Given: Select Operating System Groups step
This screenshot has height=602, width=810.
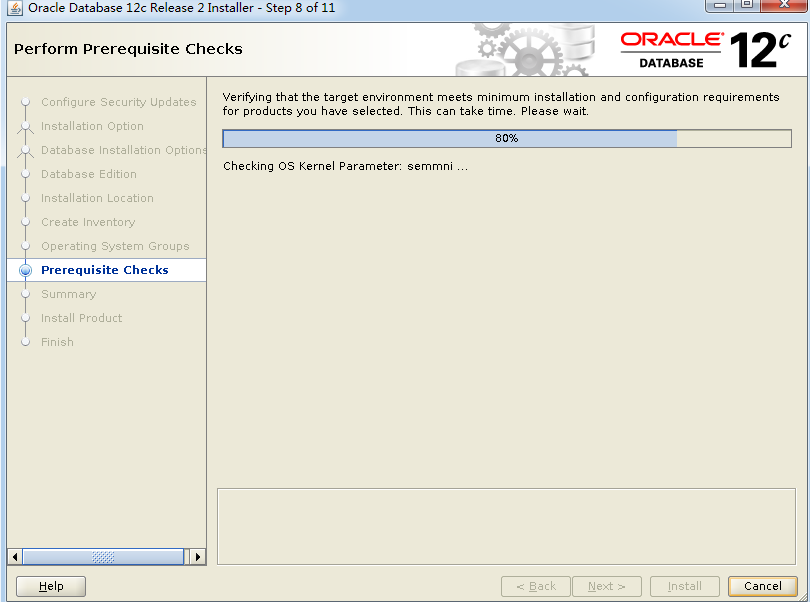Looking at the screenshot, I should click(x=115, y=246).
